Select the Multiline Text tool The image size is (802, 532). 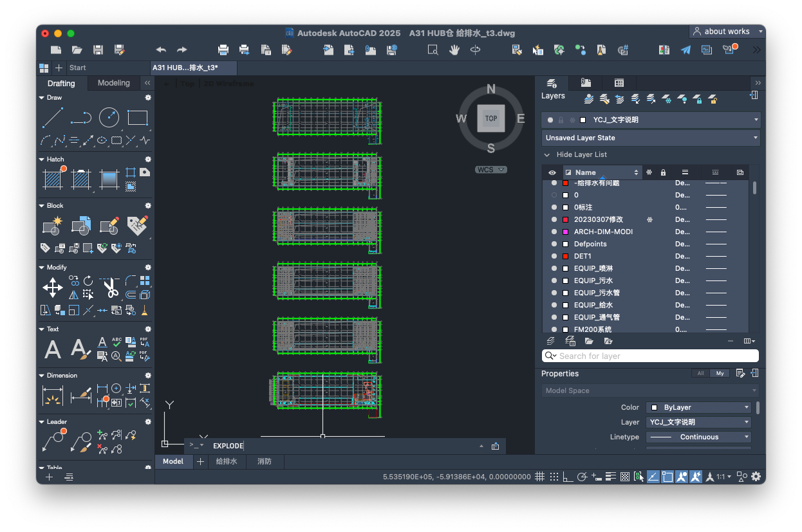pos(53,349)
